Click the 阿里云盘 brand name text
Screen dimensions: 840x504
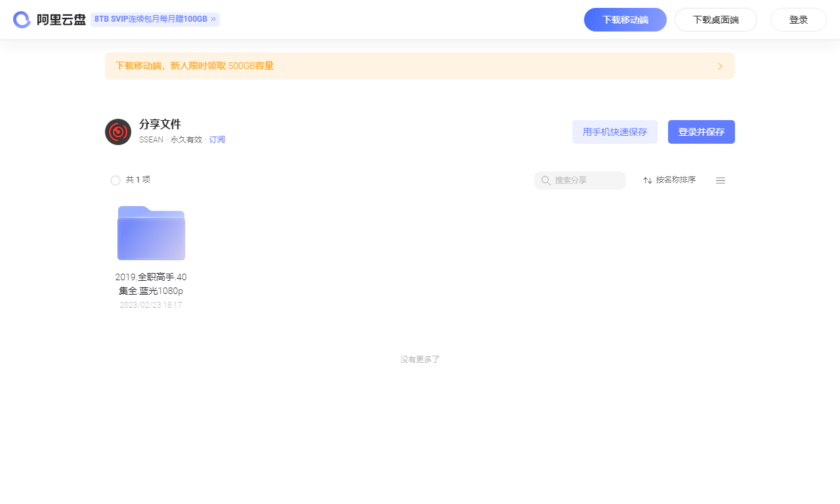click(61, 20)
